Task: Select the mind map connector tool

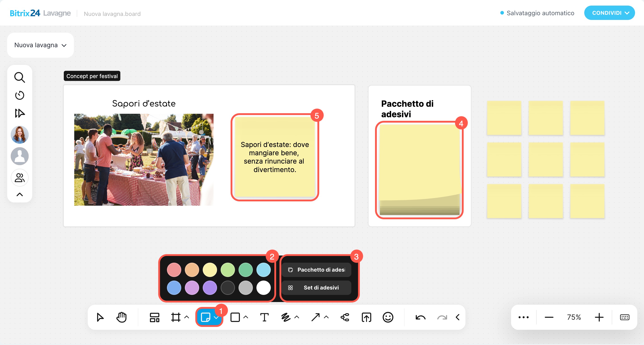Action: coord(345,317)
